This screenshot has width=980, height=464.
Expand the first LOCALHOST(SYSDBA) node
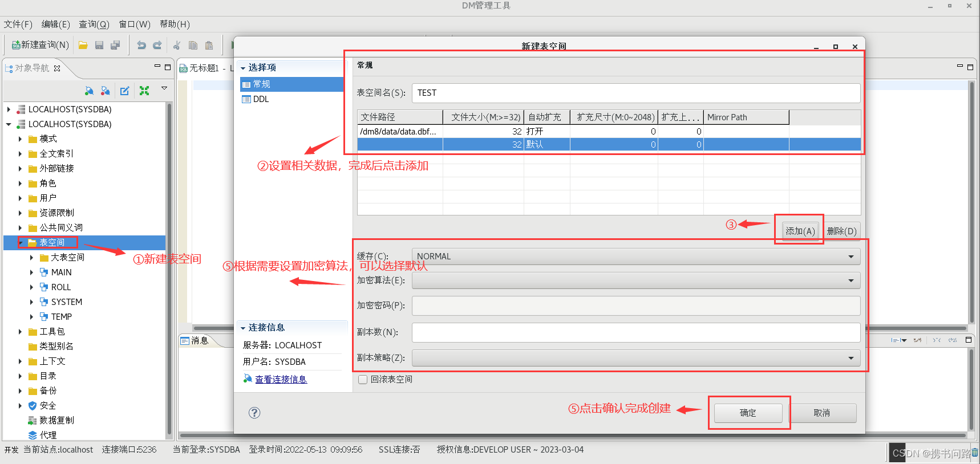[x=9, y=109]
